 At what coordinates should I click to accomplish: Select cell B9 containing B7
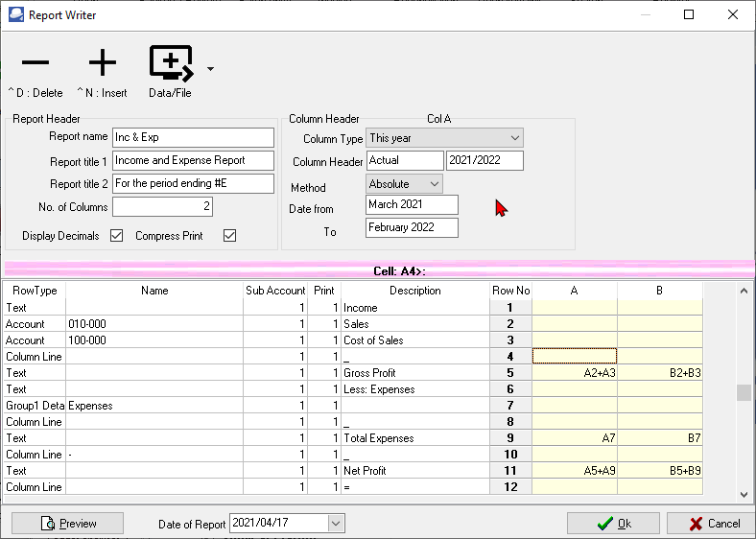[659, 438]
